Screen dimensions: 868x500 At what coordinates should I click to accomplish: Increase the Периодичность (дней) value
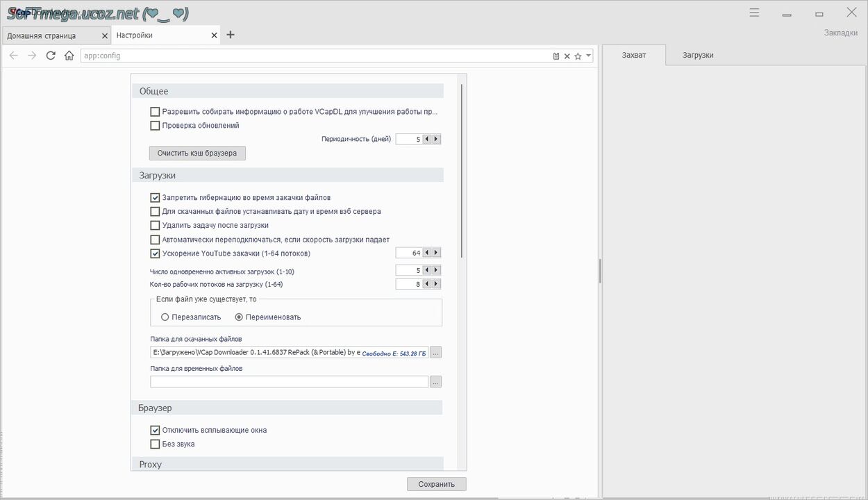(436, 139)
